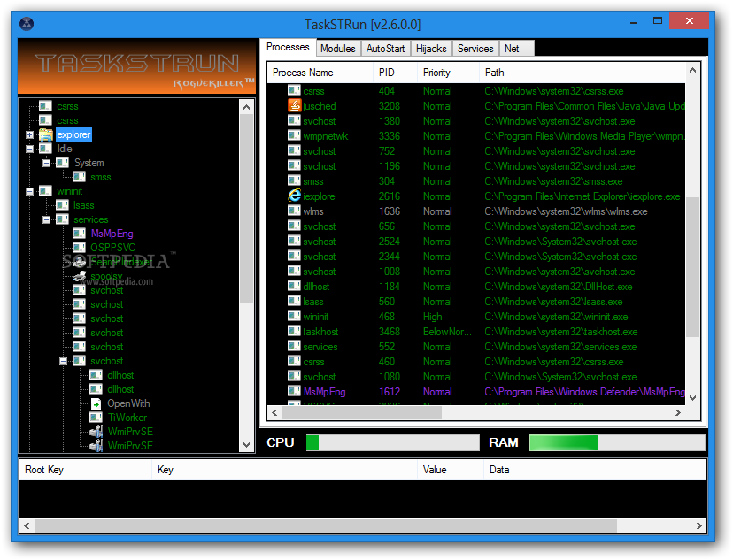Click the CPU usage bar
Screen dimensions: 733x560
(x=393, y=442)
